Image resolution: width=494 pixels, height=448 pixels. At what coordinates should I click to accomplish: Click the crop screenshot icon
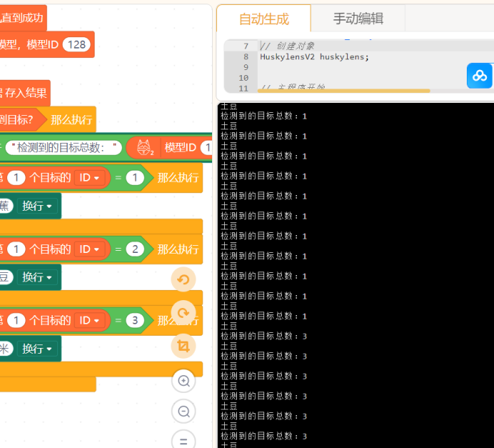click(183, 346)
